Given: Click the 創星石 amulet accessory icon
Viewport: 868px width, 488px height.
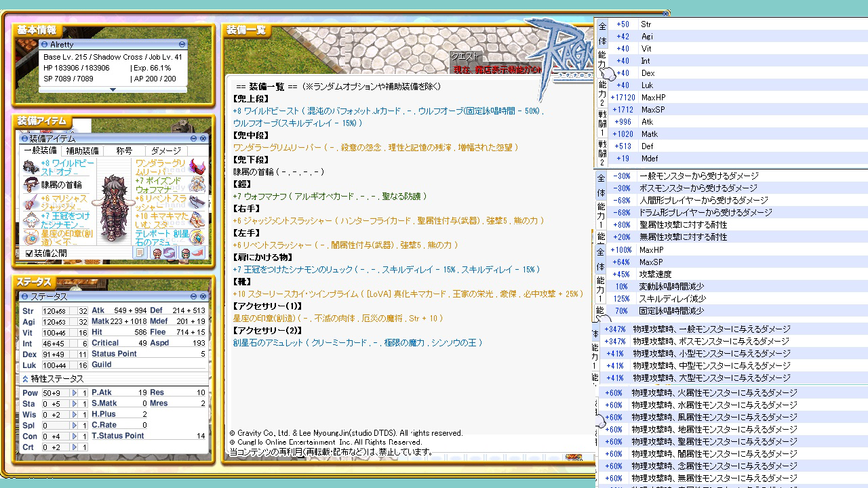Looking at the screenshot, I should coord(197,238).
